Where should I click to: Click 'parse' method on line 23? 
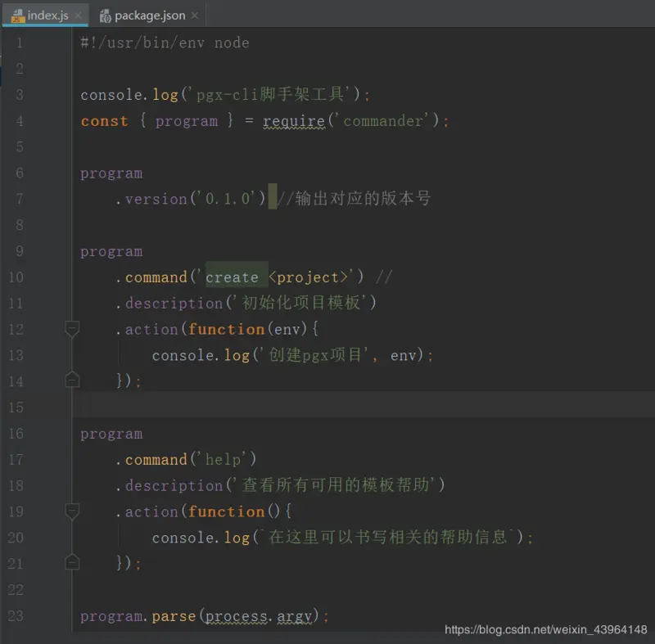[x=174, y=616]
